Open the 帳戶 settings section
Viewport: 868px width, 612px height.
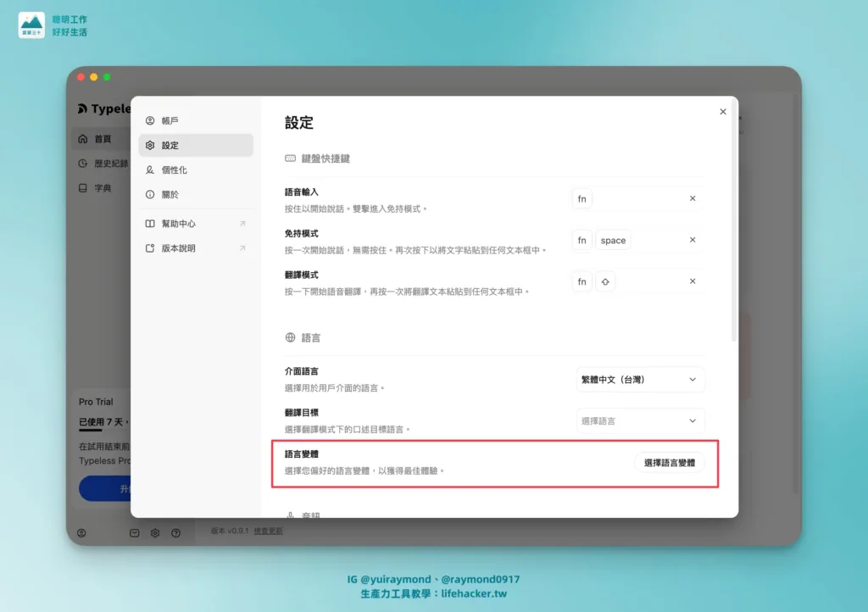click(x=165, y=120)
